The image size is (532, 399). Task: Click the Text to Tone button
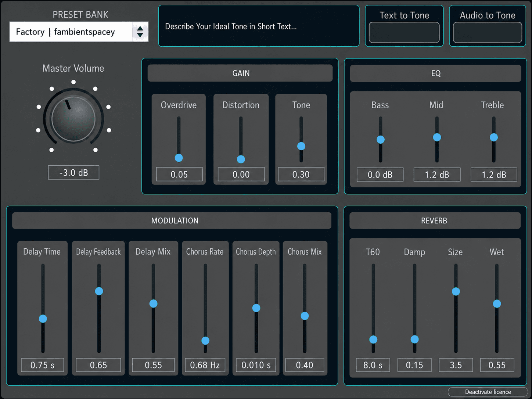click(x=404, y=32)
